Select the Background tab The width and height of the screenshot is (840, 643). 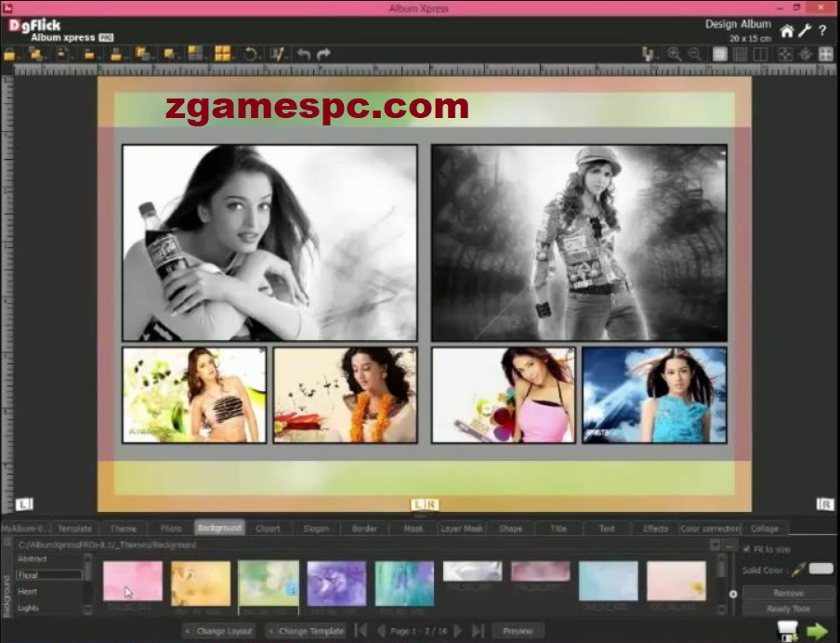coord(219,528)
